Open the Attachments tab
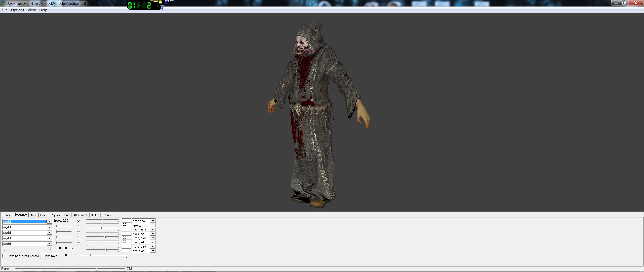Viewport: 644px width, 272px height. click(81, 215)
